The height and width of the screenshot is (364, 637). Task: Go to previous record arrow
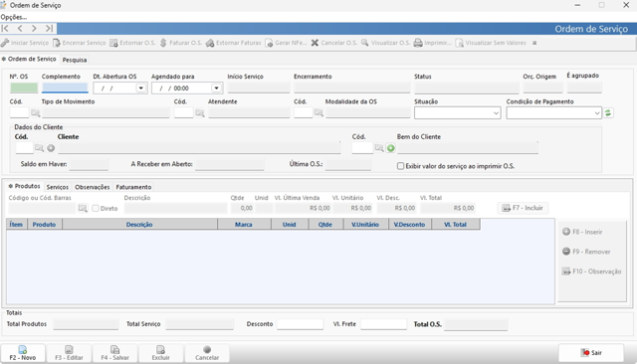click(20, 29)
